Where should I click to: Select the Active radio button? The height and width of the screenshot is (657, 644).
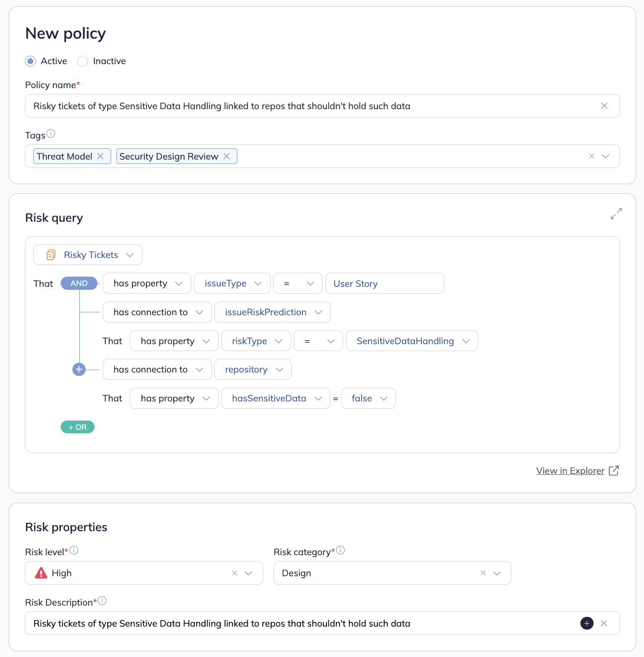[31, 61]
